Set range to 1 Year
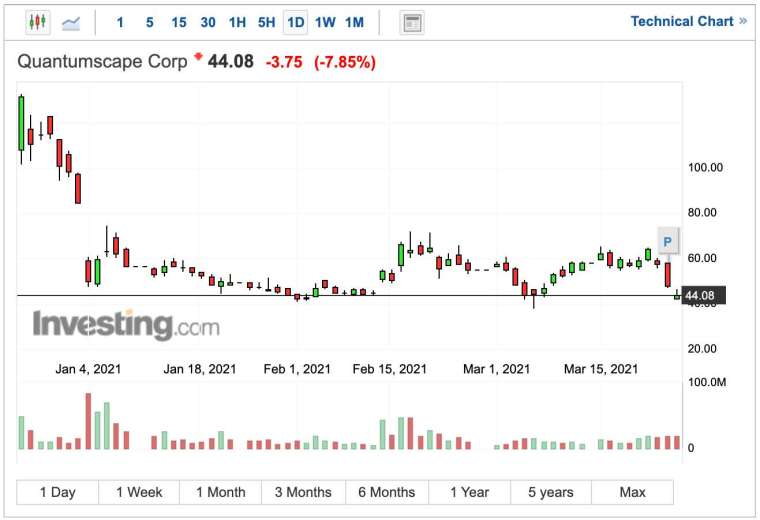Viewport: 760px width, 520px height. click(469, 492)
